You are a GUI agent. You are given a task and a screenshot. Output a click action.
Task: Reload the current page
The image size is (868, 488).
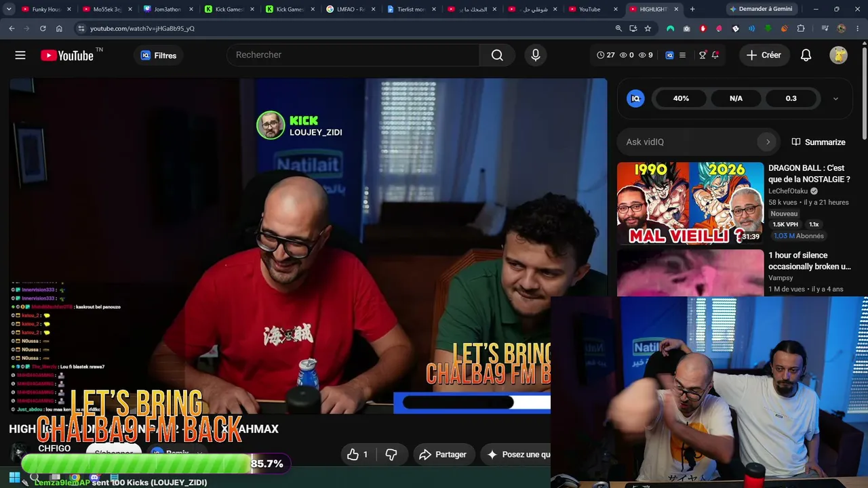coord(43,28)
